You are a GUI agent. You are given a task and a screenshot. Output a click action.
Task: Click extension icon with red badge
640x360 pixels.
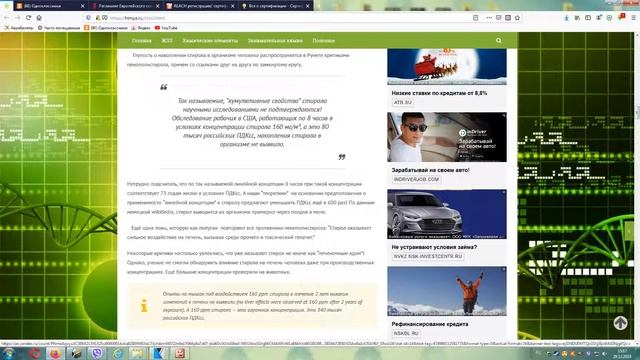[x=622, y=17]
